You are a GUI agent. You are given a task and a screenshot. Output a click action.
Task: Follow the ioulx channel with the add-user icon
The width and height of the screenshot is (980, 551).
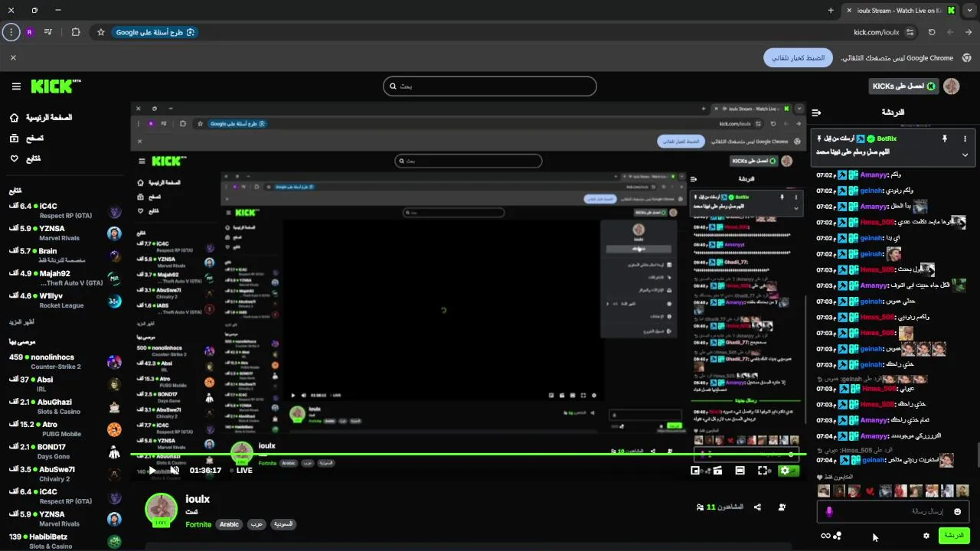coord(782,507)
